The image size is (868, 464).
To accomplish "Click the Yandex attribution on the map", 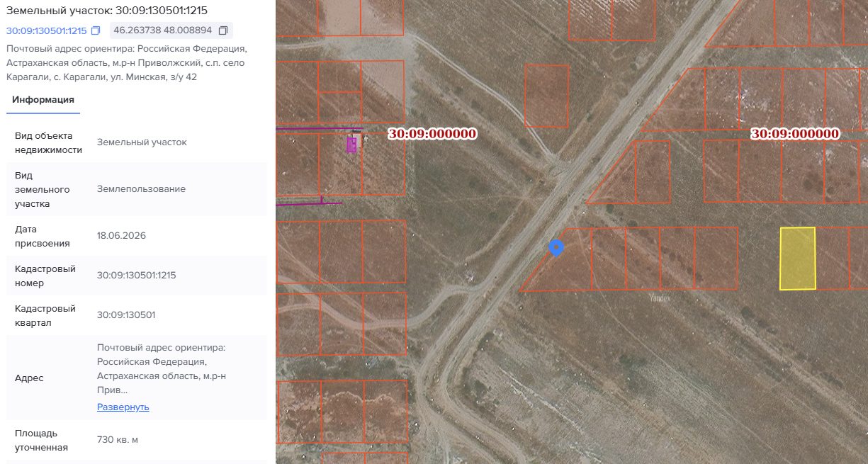I will point(660,298).
